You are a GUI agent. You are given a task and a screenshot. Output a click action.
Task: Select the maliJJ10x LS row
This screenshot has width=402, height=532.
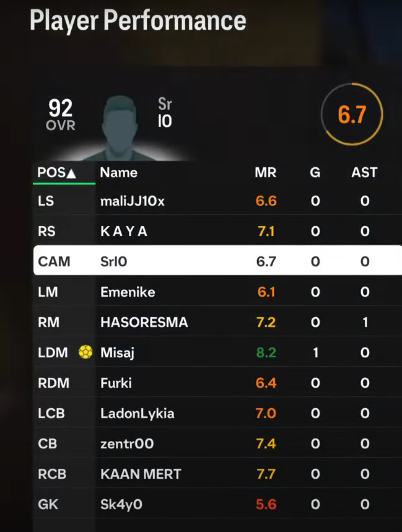(217, 201)
